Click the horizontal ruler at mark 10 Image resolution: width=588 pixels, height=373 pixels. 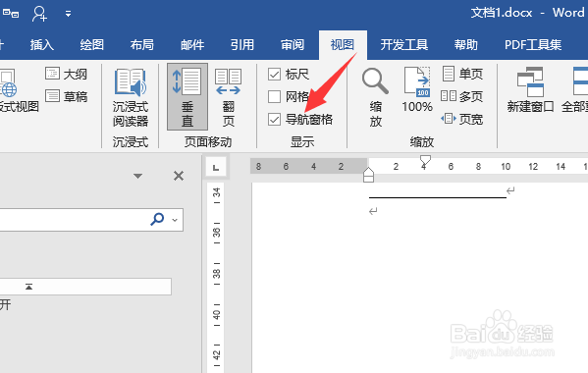click(x=506, y=167)
